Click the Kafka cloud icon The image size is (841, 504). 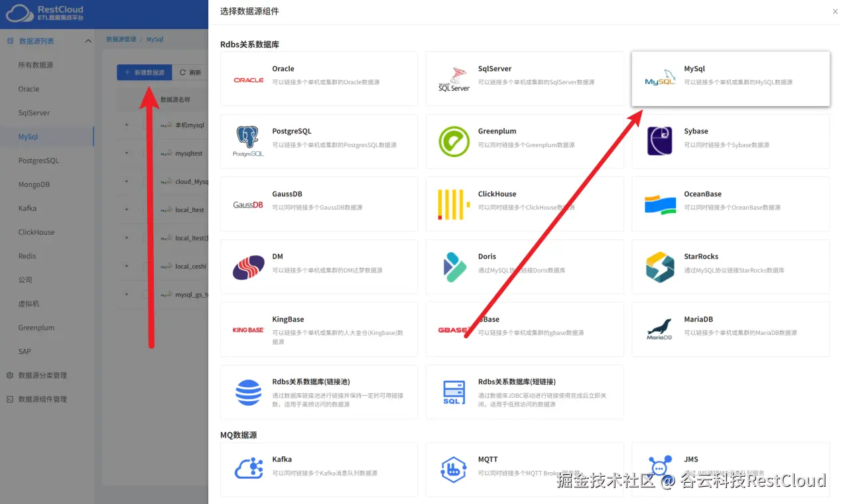tap(249, 470)
